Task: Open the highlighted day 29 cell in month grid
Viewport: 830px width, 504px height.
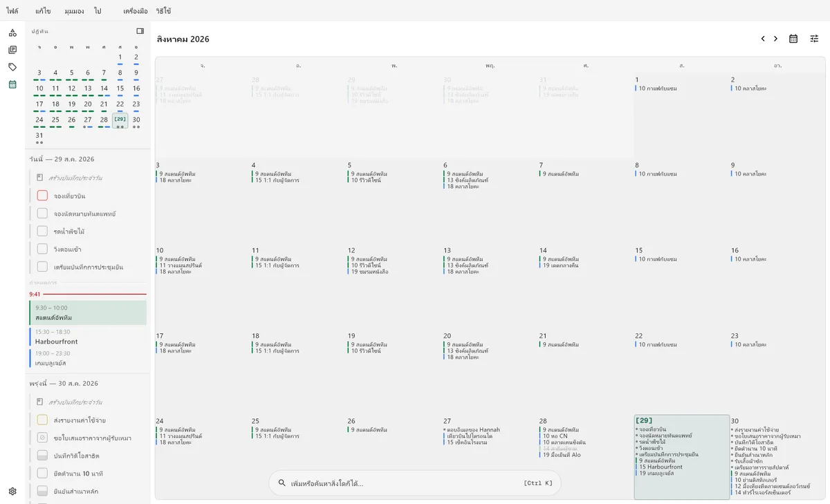Action: [x=682, y=457]
